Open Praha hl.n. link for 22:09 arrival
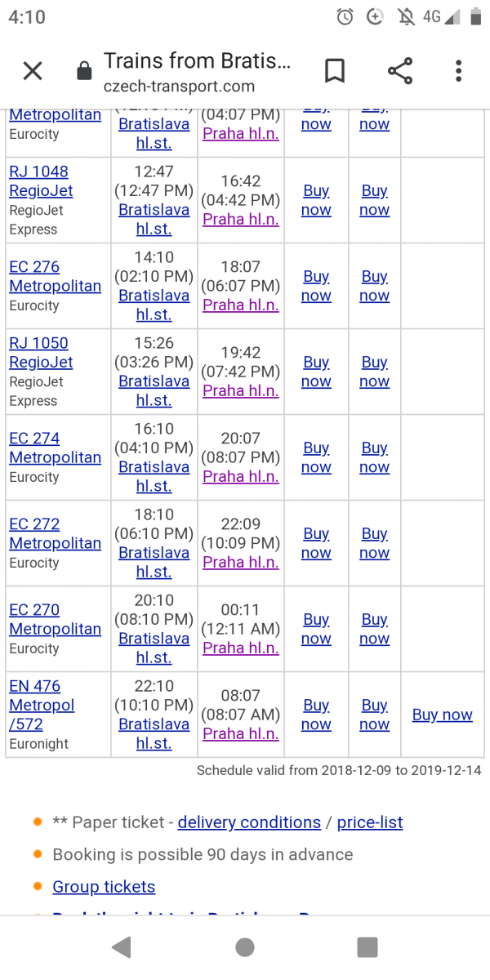 click(x=241, y=562)
